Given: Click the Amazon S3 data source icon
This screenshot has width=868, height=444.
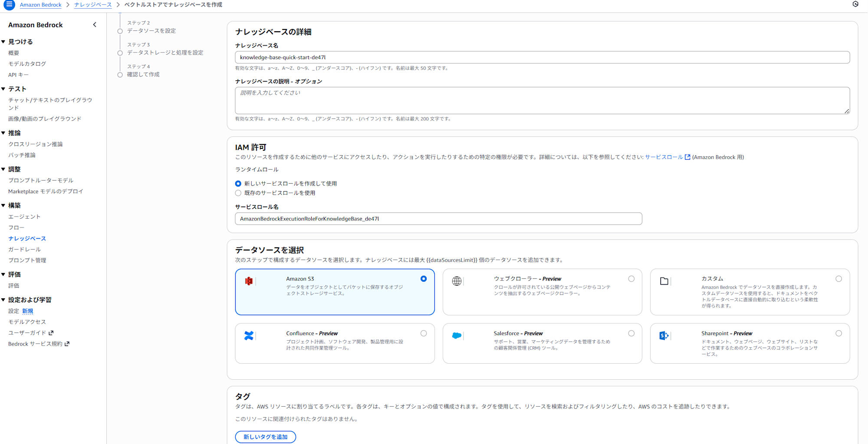Looking at the screenshot, I should [249, 281].
